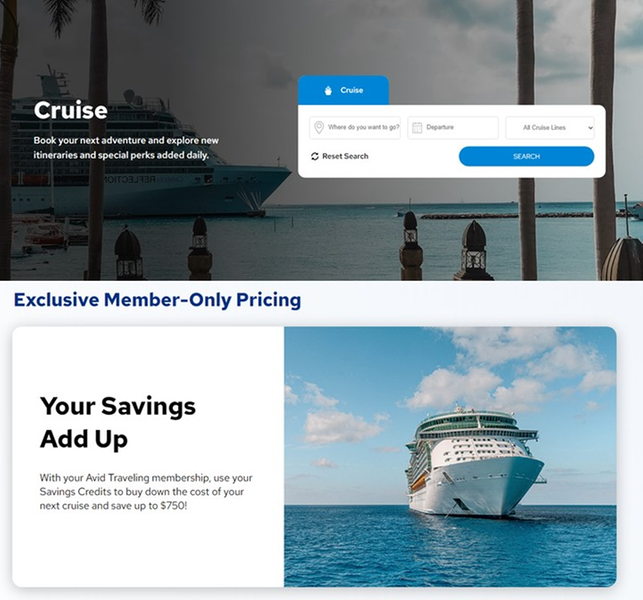Click the large white Cruise heading
The image size is (643, 600).
tap(71, 110)
